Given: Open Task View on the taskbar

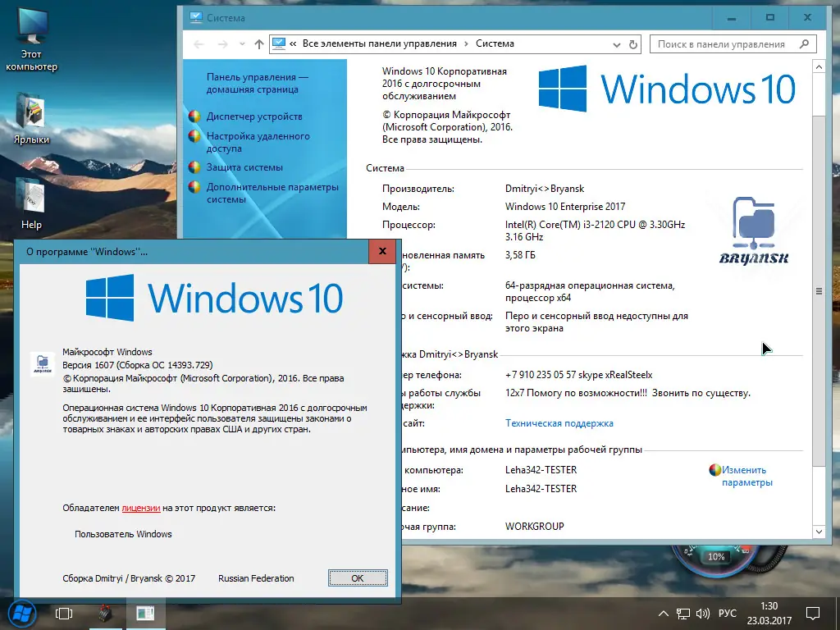Looking at the screenshot, I should [64, 614].
